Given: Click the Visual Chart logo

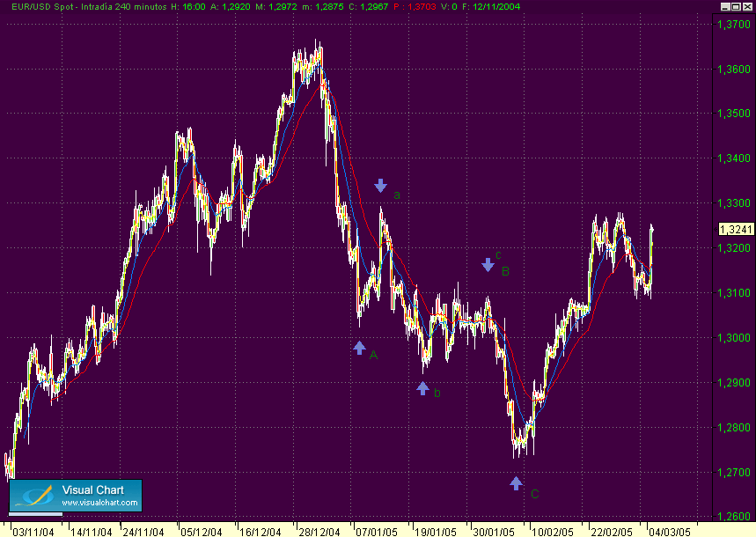Looking at the screenshot, I should 76,496.
